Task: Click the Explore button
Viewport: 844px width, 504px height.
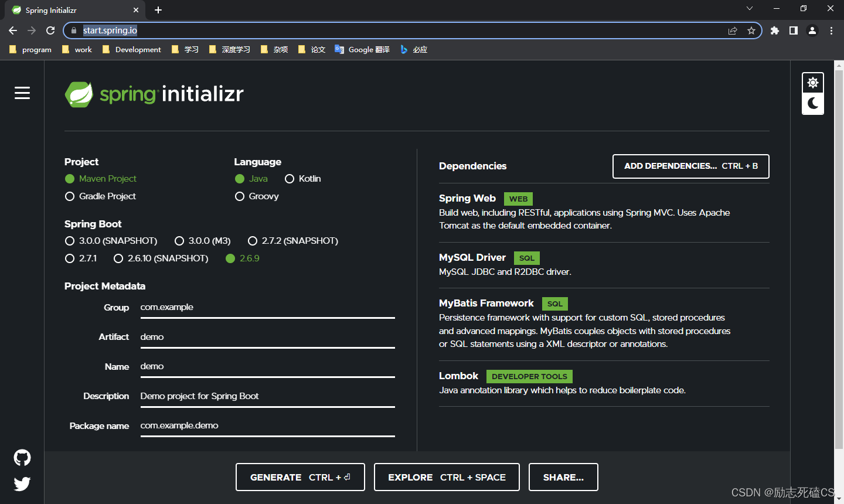Action: tap(447, 477)
